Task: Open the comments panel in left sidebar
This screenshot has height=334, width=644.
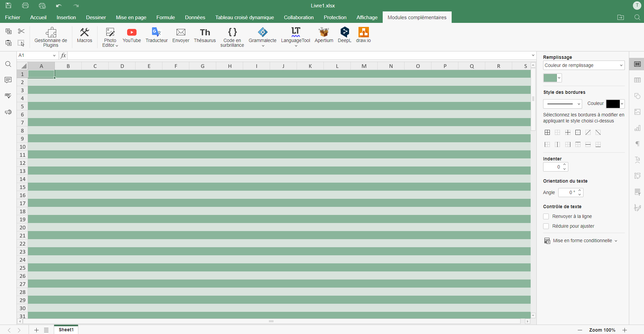Action: coord(8,80)
